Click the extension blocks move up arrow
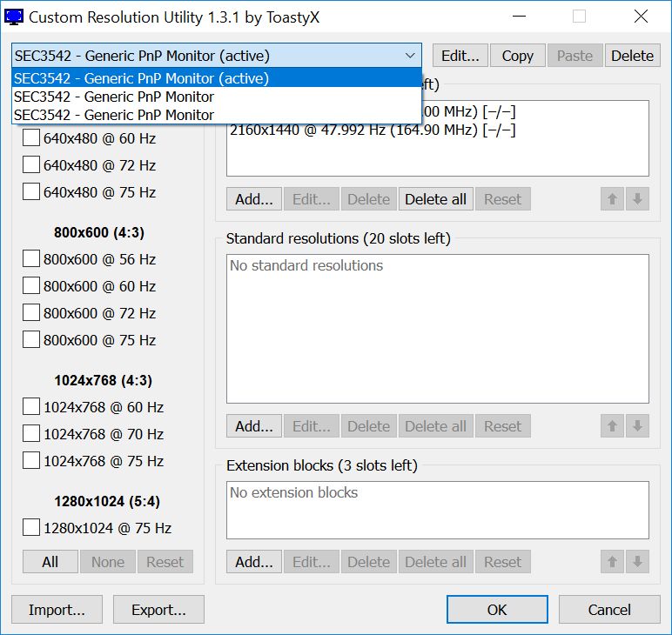 point(613,562)
